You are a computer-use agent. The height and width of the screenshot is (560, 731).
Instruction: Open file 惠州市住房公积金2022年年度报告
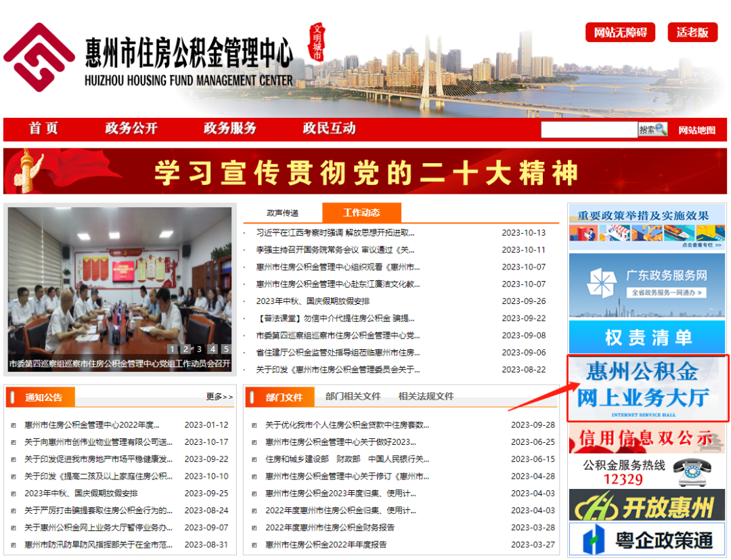click(326, 544)
